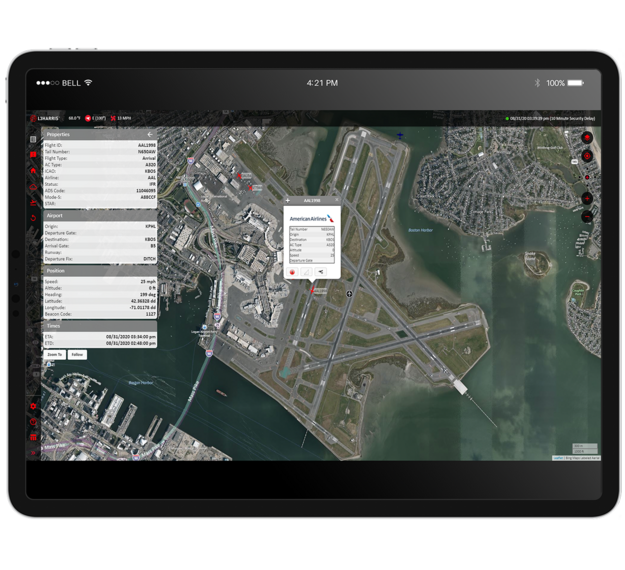The image size is (625, 570).
Task: Click the red cloud weather sidebar icon
Action: 33,187
